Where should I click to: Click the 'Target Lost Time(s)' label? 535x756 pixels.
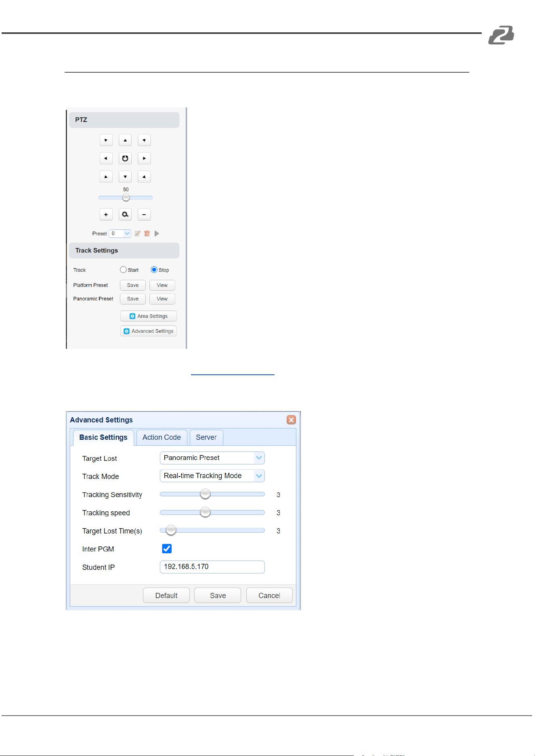coord(112,531)
